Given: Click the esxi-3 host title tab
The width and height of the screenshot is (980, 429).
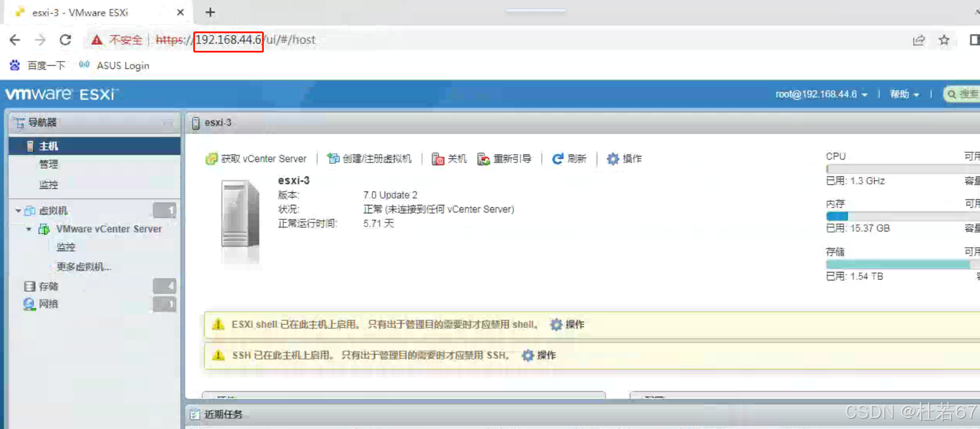Looking at the screenshot, I should pyautogui.click(x=211, y=123).
